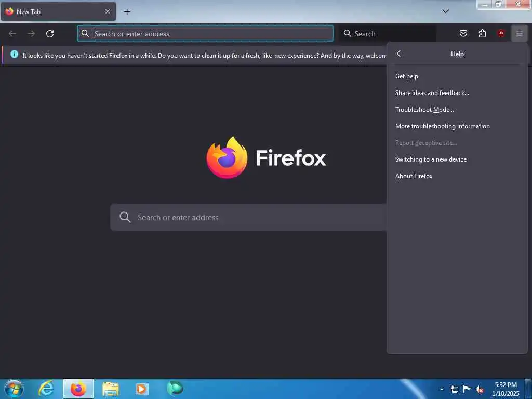Open the uBlock Origin extension icon

tap(500, 33)
